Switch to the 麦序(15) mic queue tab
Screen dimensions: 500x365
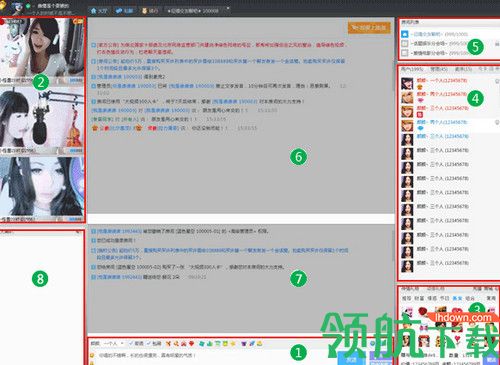click(x=463, y=69)
